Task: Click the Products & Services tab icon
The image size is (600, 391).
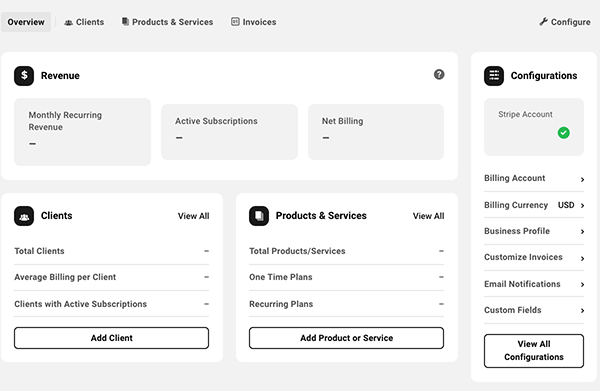Action: tap(125, 22)
